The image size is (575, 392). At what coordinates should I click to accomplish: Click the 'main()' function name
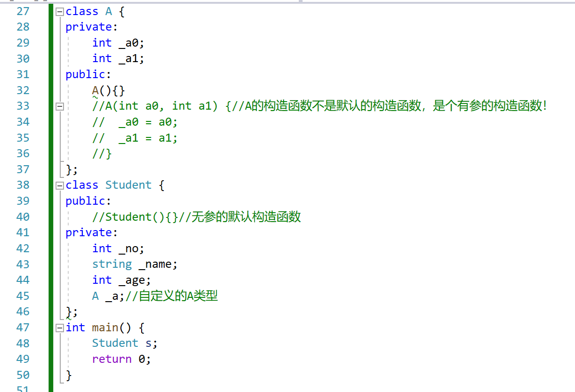(x=112, y=327)
